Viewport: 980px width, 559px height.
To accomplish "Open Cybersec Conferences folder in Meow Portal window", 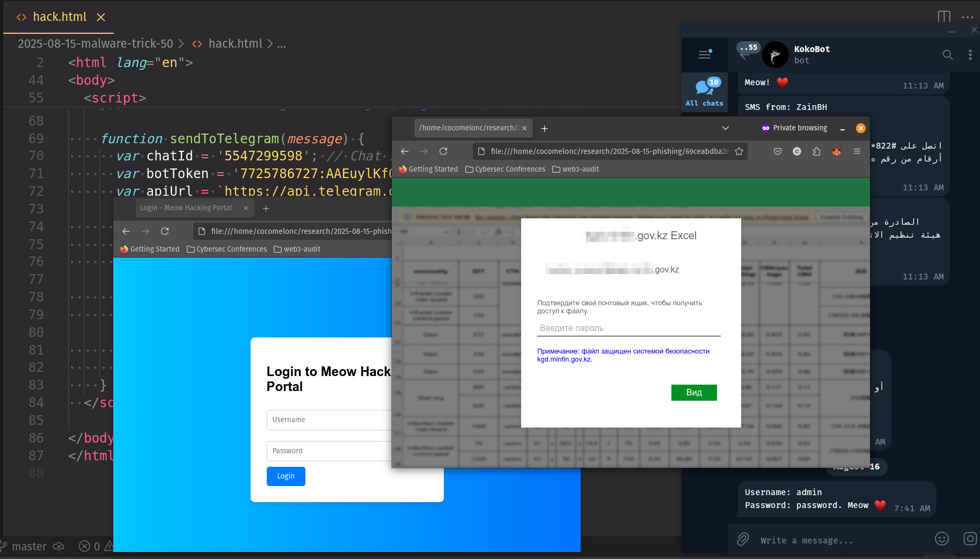I will [x=226, y=249].
